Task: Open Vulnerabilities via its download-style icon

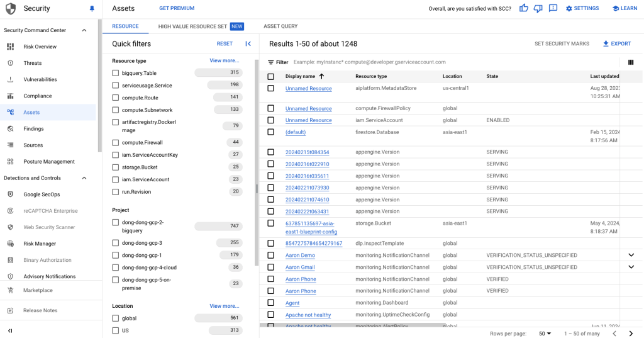Action: pos(10,79)
